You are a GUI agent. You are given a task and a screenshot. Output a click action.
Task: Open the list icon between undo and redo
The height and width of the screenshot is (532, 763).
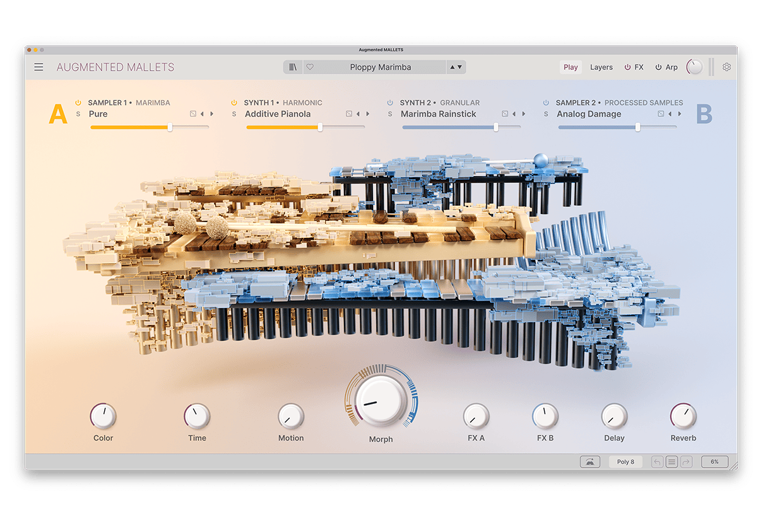[x=671, y=461]
